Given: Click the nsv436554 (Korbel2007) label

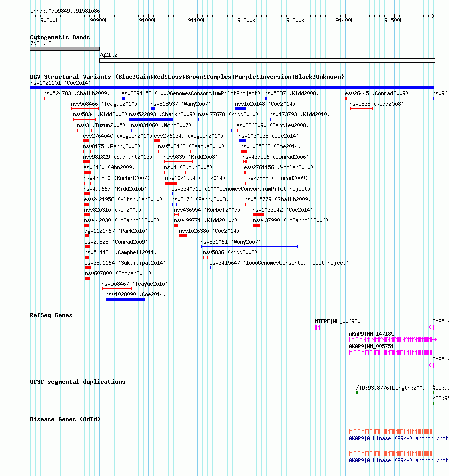Looking at the screenshot, I should [207, 210].
